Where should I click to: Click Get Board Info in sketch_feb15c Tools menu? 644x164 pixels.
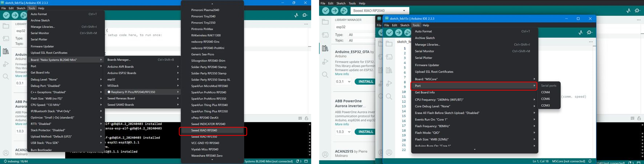tap(475, 93)
